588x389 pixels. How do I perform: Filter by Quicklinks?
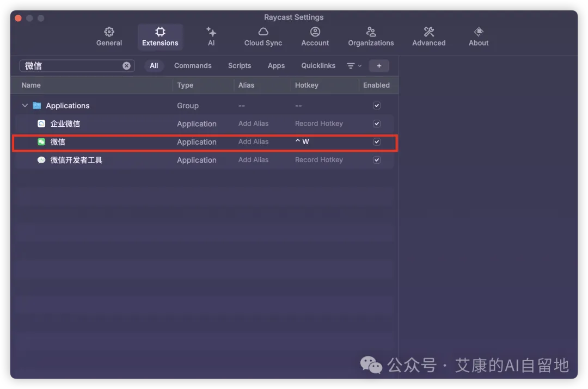318,66
